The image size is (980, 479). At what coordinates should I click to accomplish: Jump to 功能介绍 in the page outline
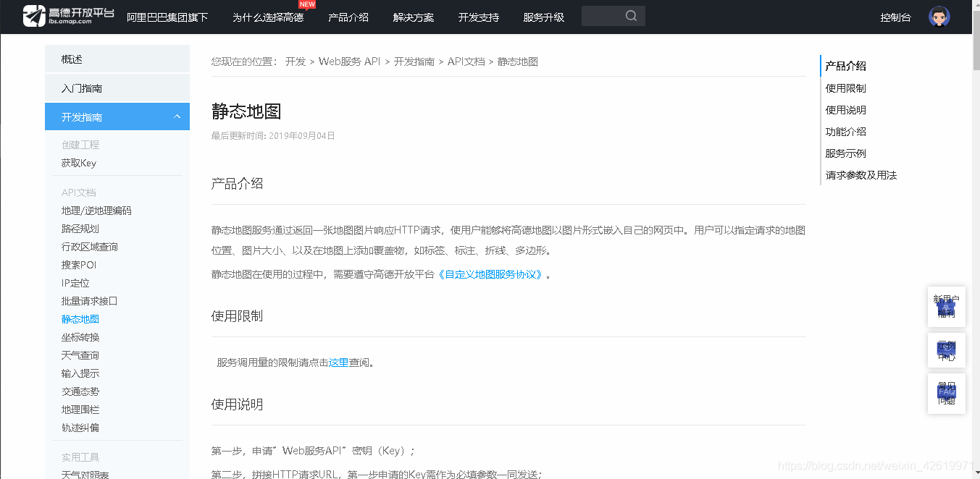846,132
